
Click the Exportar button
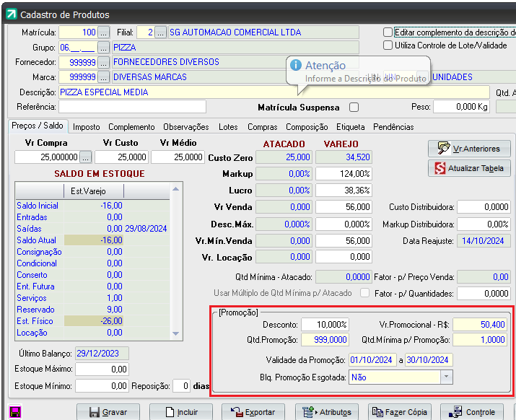[253, 412]
